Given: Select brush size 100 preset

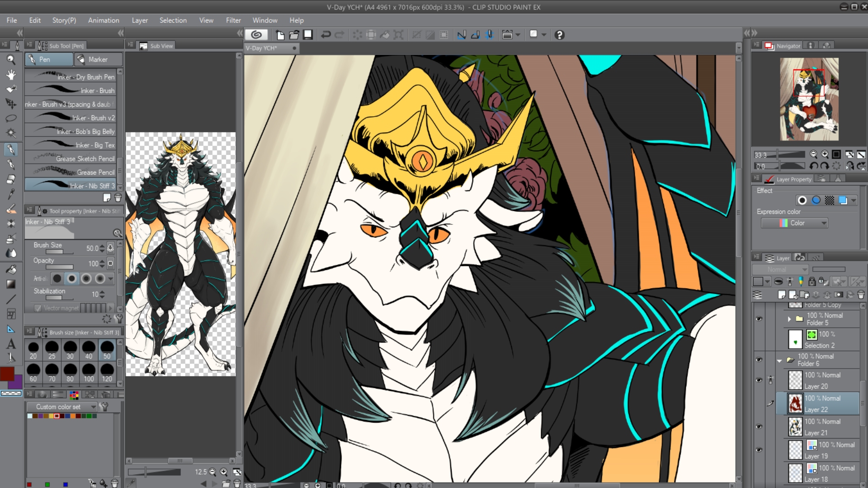Looking at the screenshot, I should tap(88, 373).
